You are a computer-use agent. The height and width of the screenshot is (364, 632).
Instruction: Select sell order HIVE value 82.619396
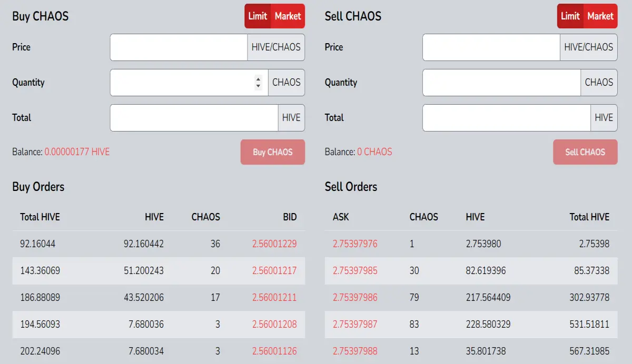click(486, 271)
